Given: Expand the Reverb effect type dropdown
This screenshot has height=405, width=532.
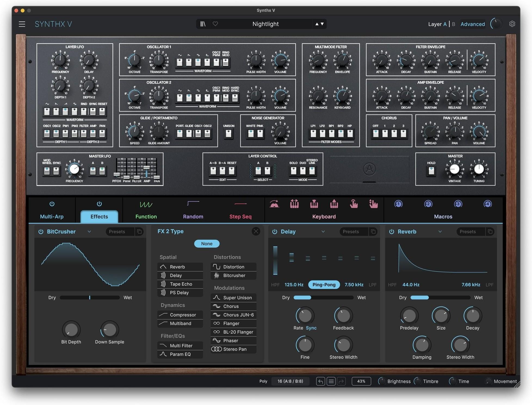Looking at the screenshot, I should 440,231.
